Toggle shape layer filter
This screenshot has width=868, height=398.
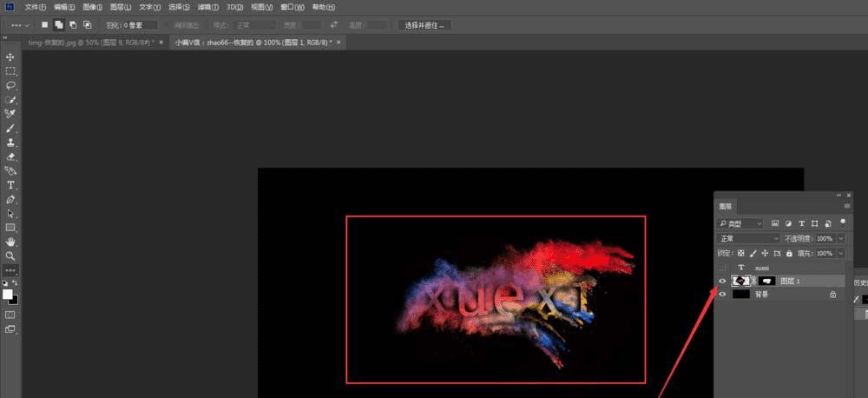pos(815,223)
